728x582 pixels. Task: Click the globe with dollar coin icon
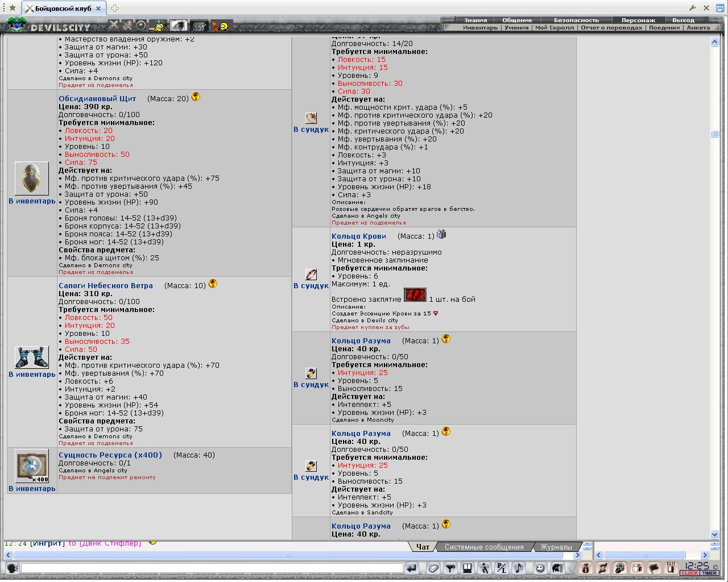coord(620,567)
